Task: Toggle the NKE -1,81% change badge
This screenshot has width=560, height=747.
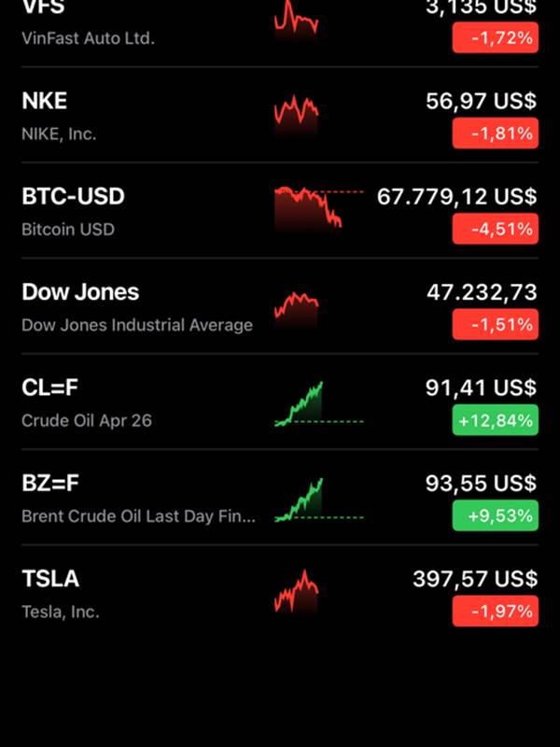Action: (495, 134)
